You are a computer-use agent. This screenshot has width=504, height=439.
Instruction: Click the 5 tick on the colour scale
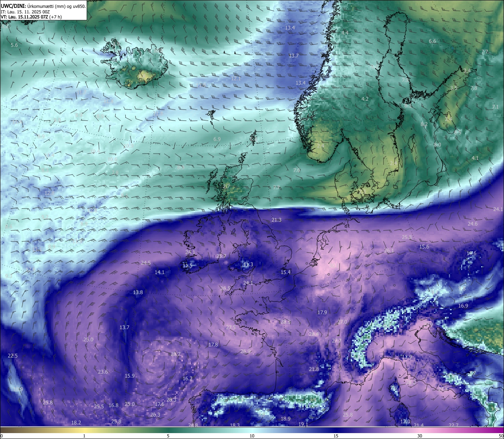168,436
